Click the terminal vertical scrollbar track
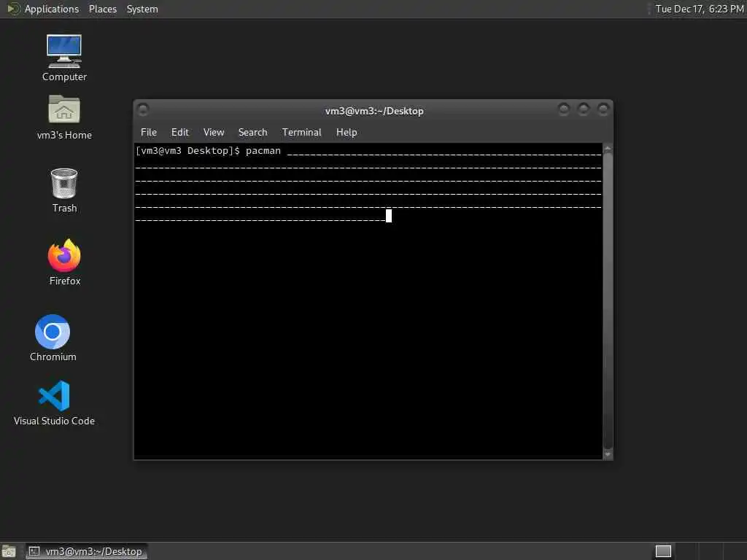 tap(608, 301)
